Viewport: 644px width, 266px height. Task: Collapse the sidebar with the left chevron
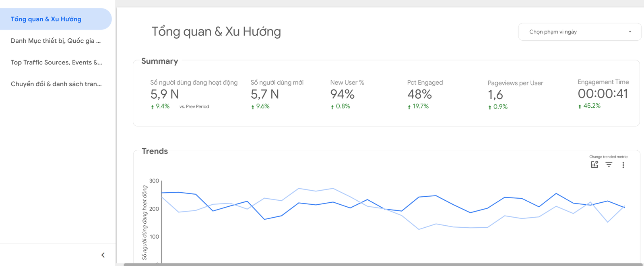103,255
